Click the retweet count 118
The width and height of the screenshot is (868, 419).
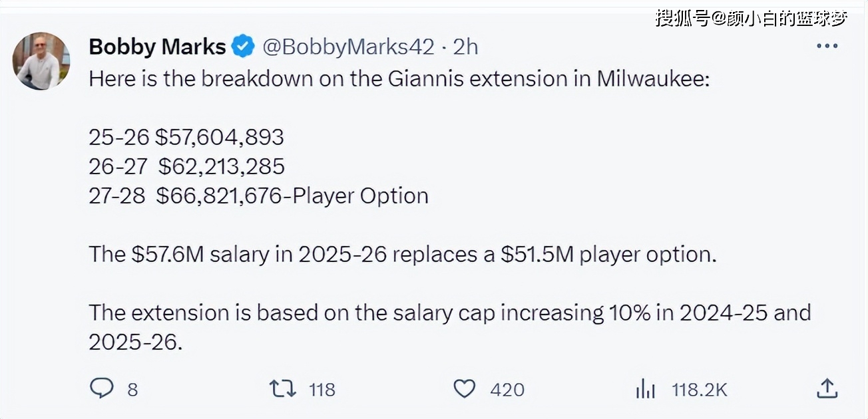(322, 389)
